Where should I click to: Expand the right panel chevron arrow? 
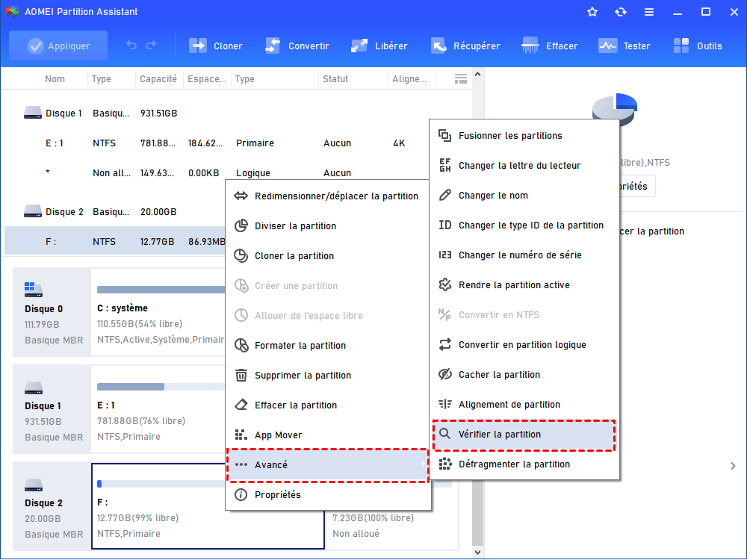point(733,466)
